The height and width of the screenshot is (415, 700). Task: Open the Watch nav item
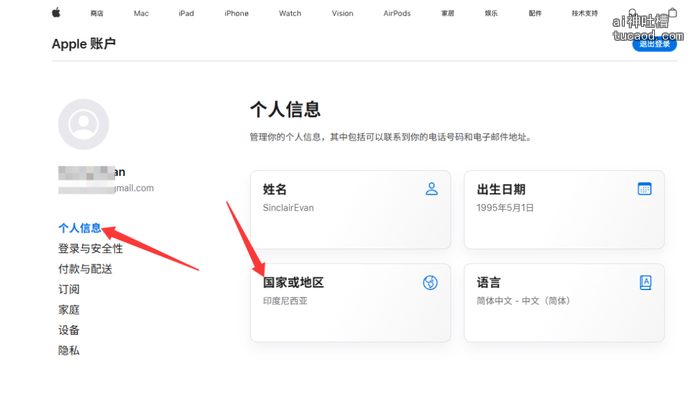pyautogui.click(x=290, y=13)
